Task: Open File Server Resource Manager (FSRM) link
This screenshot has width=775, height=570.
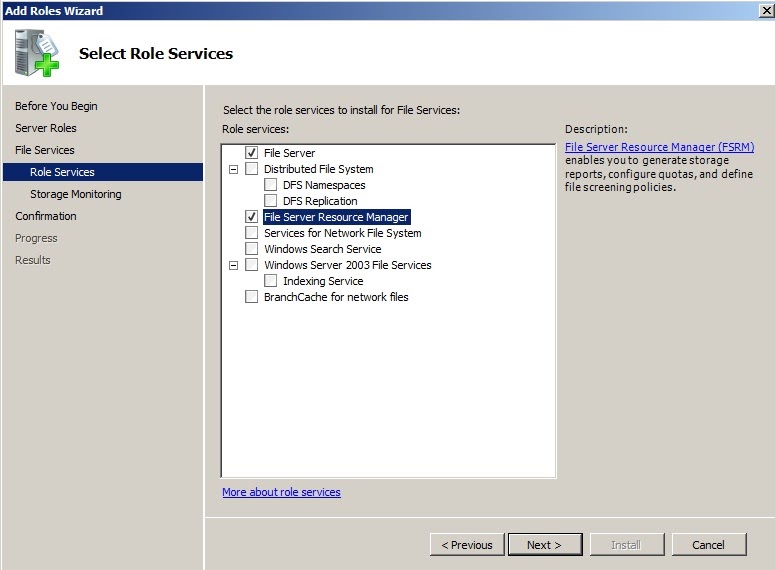Action: point(659,147)
